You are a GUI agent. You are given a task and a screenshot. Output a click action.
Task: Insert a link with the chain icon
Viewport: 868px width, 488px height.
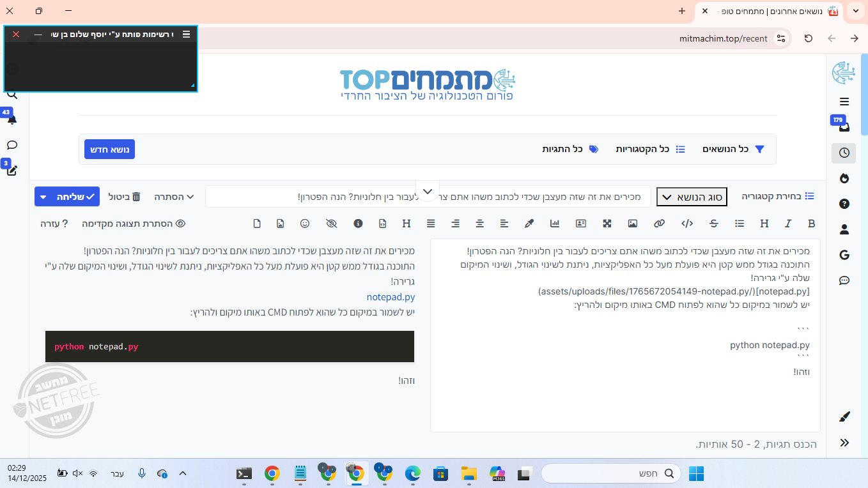[x=659, y=224]
